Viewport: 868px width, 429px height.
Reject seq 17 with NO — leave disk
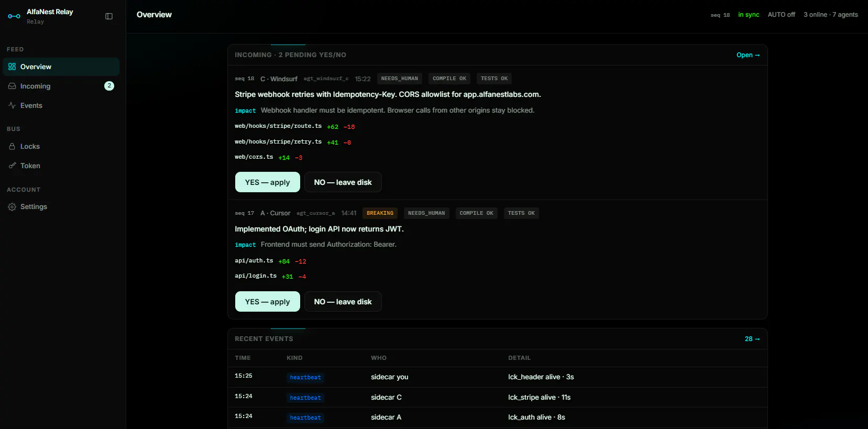(343, 302)
